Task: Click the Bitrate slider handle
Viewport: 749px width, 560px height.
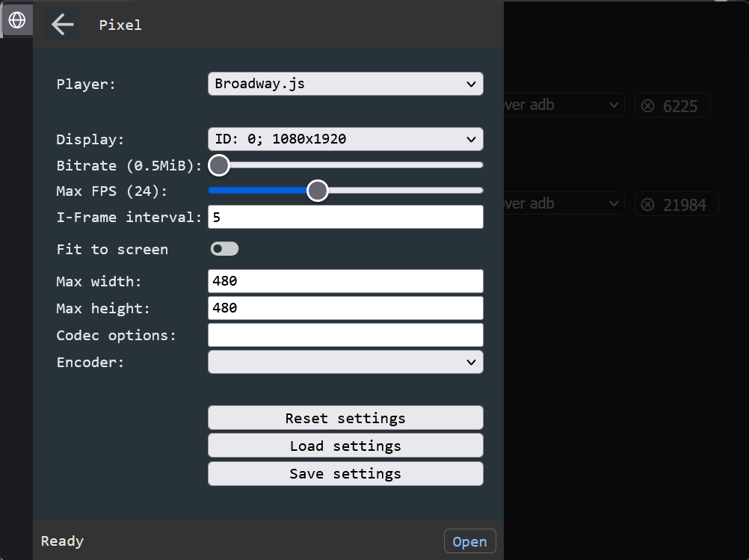Action: coord(219,164)
